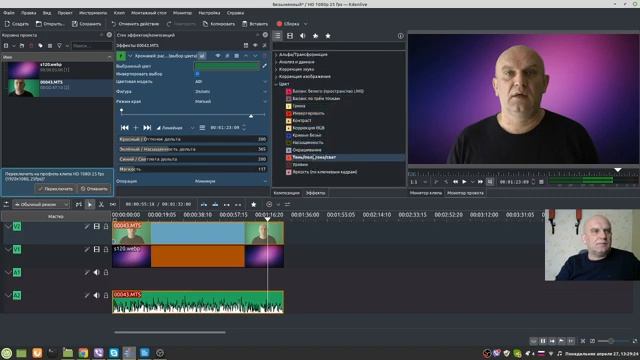Click the split compare icon in effect stack header
This screenshot has height=360, width=640.
pos(246,45)
